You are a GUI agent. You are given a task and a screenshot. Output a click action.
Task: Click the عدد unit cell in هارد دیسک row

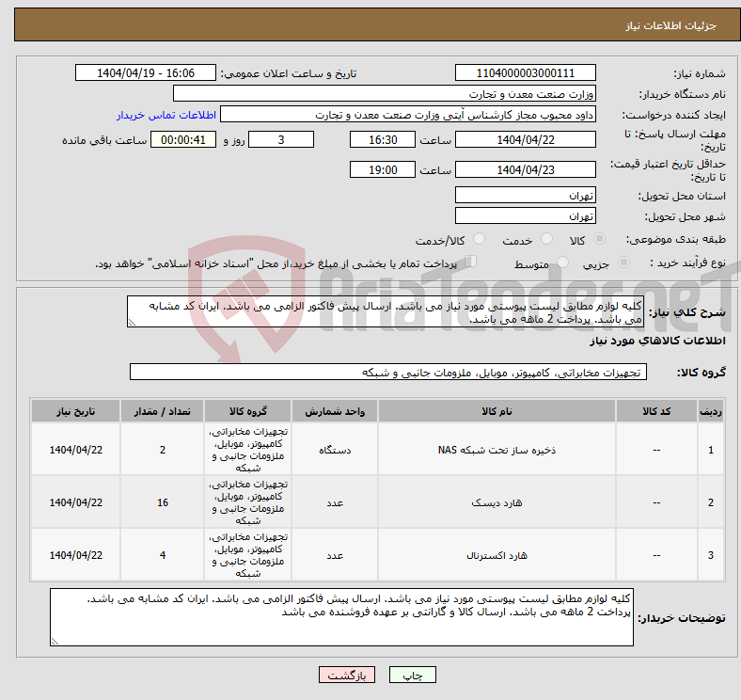(335, 502)
